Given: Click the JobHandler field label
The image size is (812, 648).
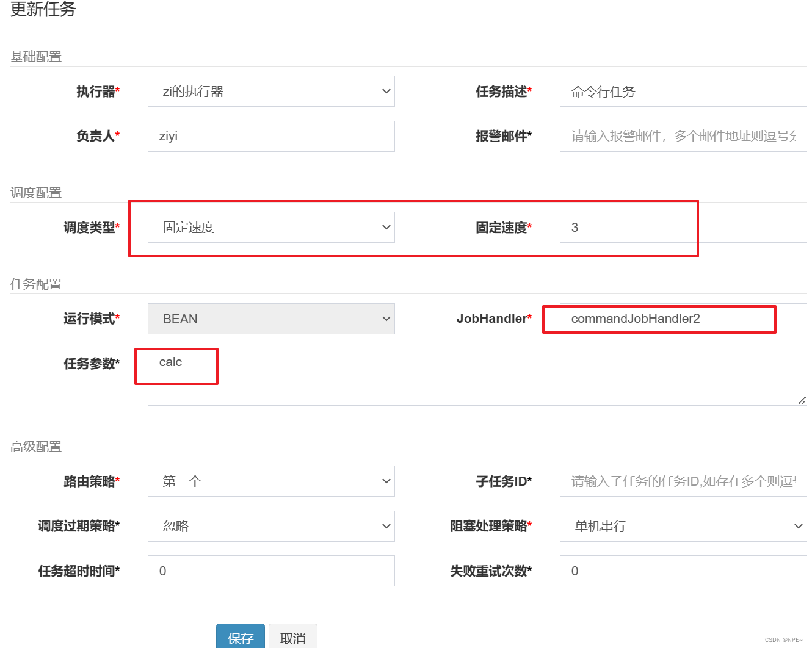Looking at the screenshot, I should [x=494, y=319].
